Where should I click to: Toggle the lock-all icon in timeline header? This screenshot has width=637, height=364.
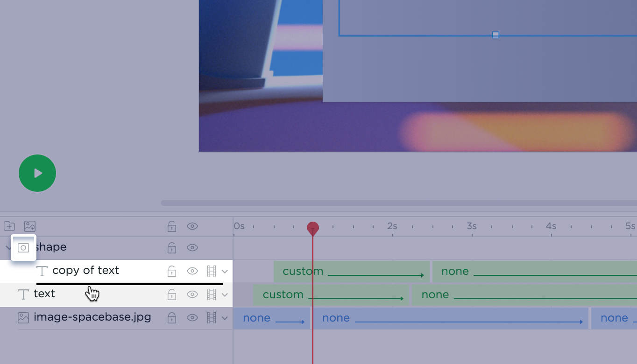pyautogui.click(x=172, y=226)
